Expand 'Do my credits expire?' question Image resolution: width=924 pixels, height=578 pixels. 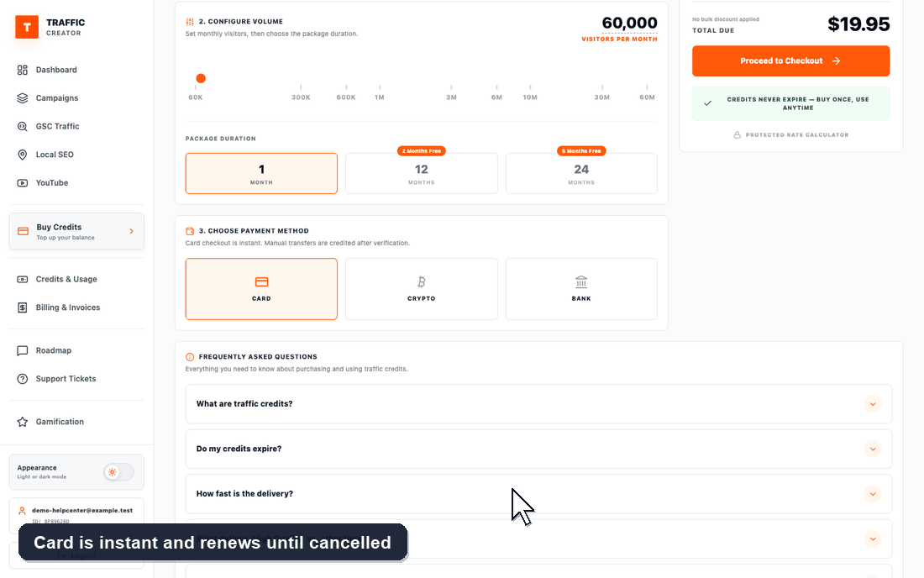point(538,449)
